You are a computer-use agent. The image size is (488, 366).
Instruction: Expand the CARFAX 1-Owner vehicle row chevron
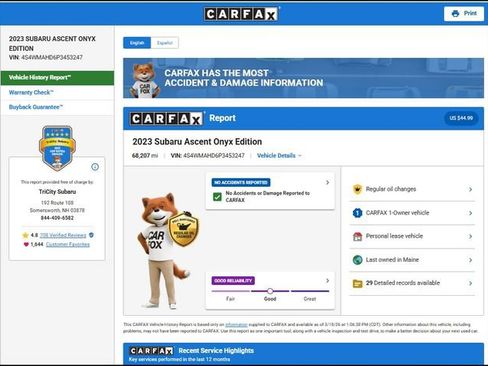(x=470, y=213)
